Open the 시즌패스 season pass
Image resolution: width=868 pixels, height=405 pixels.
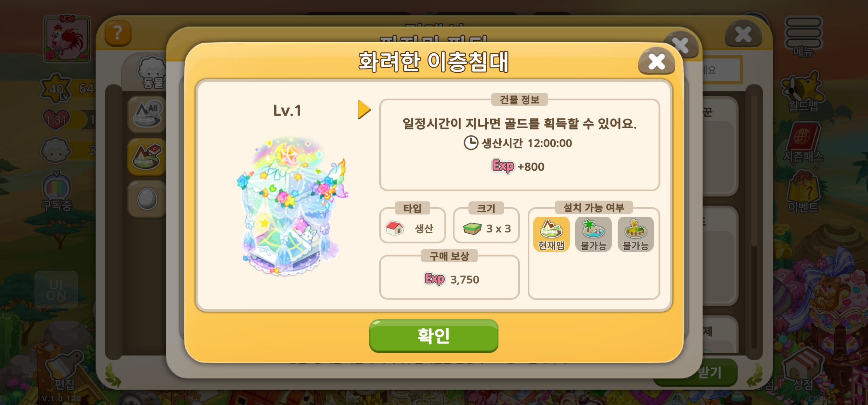click(803, 142)
